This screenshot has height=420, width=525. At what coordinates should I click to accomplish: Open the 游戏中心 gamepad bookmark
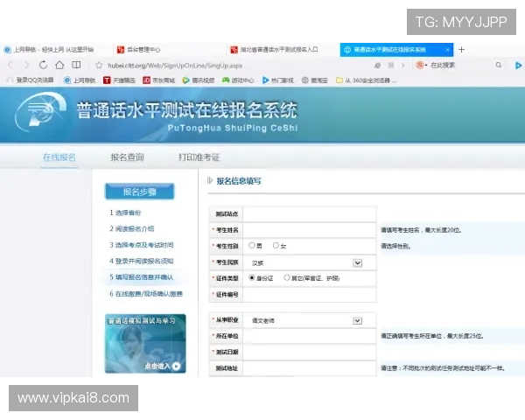tap(238, 80)
